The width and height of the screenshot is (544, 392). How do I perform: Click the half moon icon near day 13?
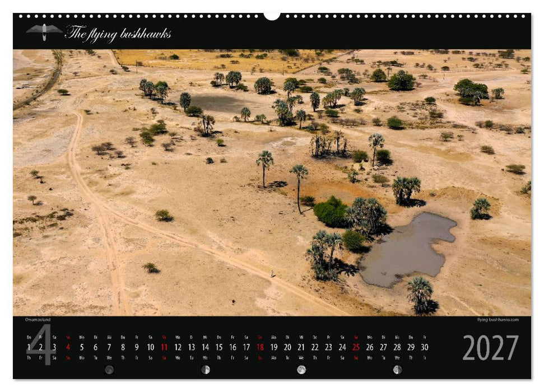coord(206,368)
